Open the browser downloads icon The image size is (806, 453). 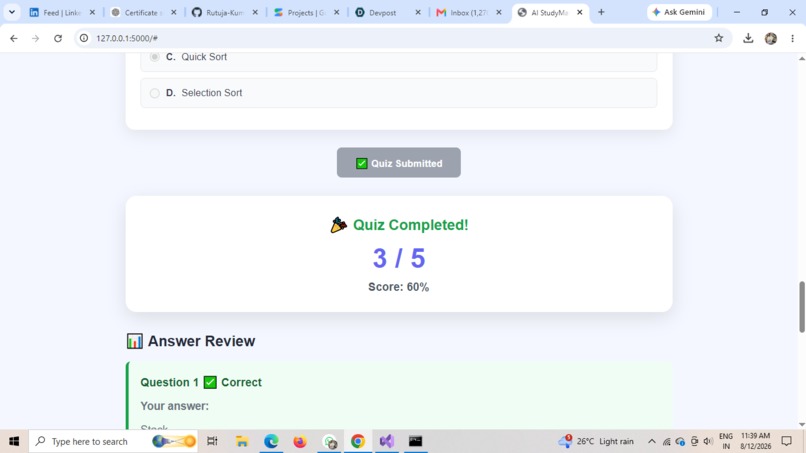(x=748, y=38)
